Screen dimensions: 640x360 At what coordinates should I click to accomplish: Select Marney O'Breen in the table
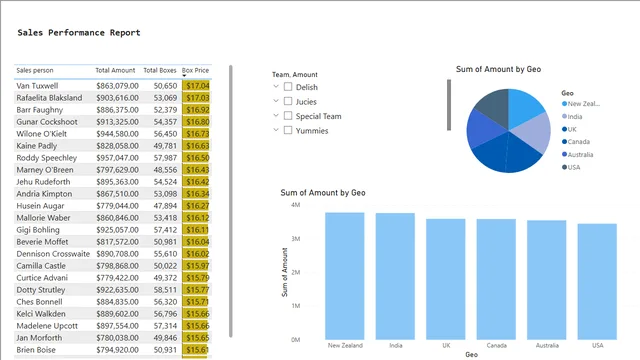[45, 170]
